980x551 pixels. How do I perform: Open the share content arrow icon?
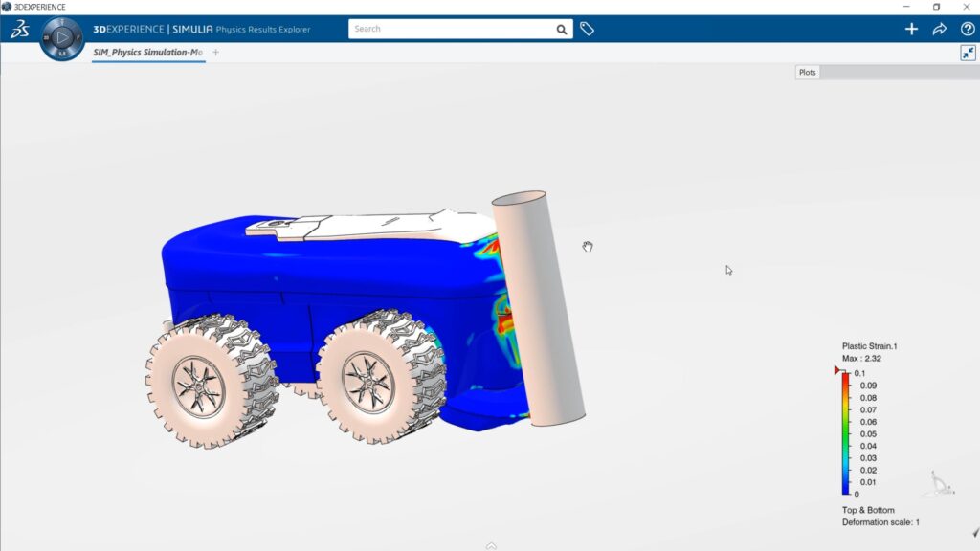[x=940, y=29]
